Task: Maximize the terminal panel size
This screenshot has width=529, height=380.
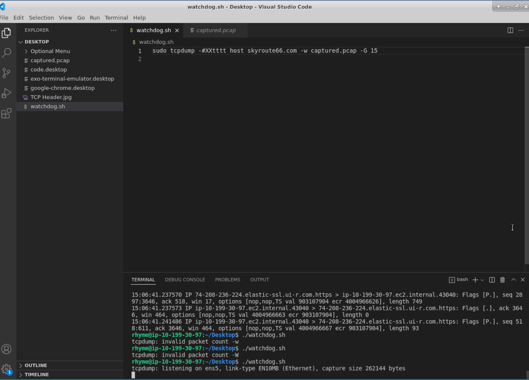Action: coord(513,280)
